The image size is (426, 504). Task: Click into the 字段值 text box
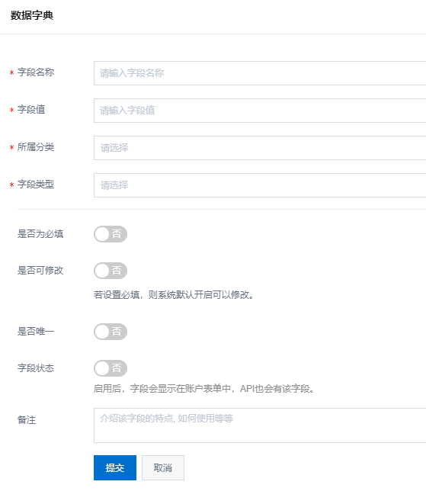[x=260, y=111]
